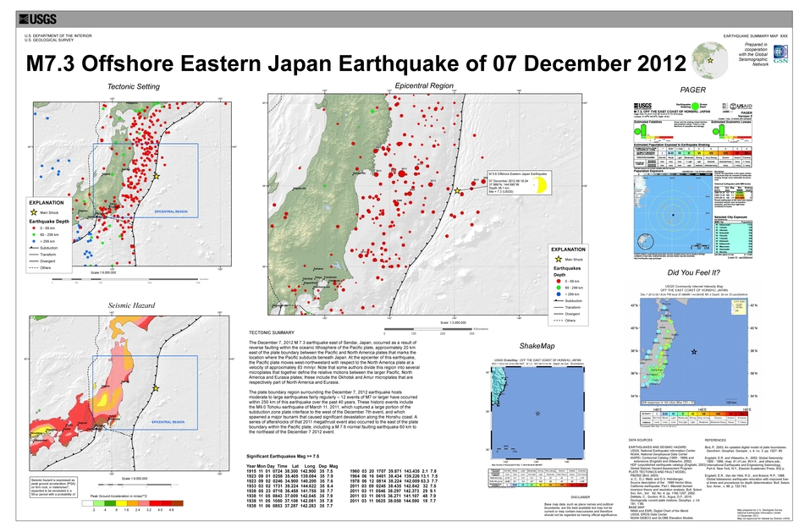
Task: Click red 0-69 km dot in Epicentral legend
Action: point(557,279)
